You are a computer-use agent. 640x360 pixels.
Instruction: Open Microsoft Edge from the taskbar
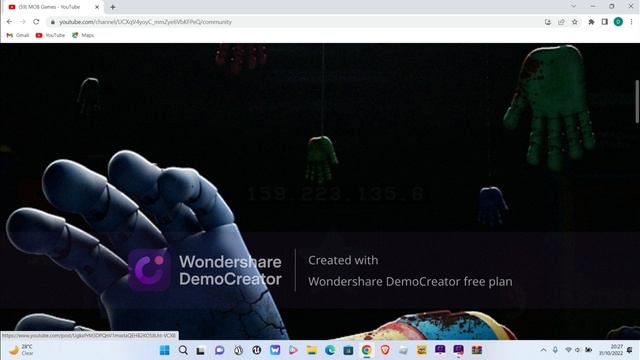coord(330,350)
